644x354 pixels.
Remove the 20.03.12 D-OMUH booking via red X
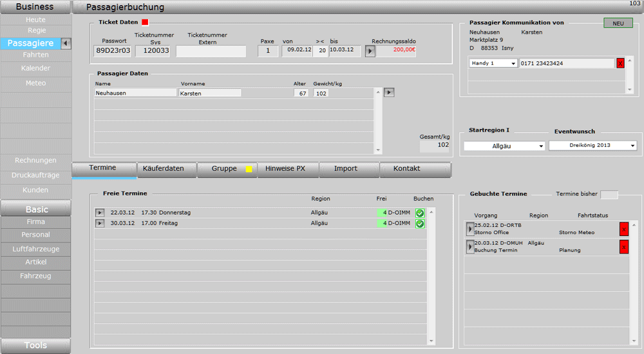coord(623,246)
